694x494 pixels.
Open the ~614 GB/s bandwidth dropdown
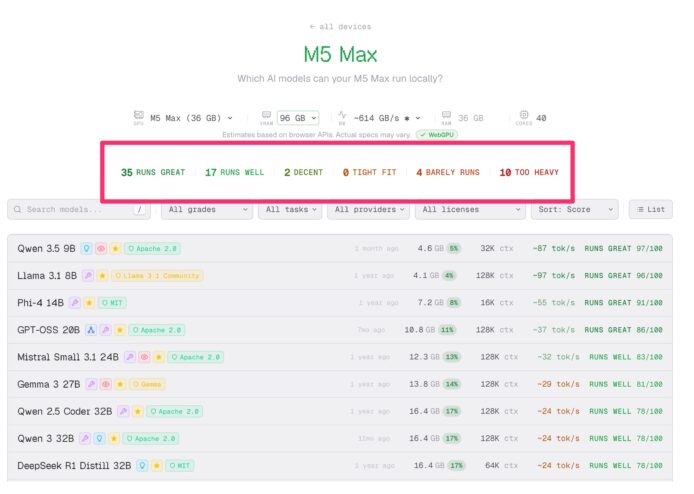[x=386, y=118]
